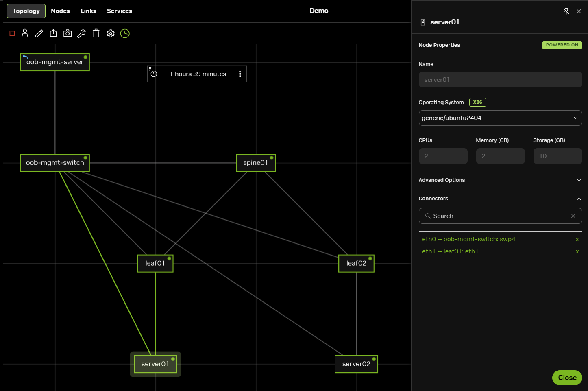Collapse the Connectors section
Image resolution: width=588 pixels, height=391 pixels.
(x=579, y=199)
